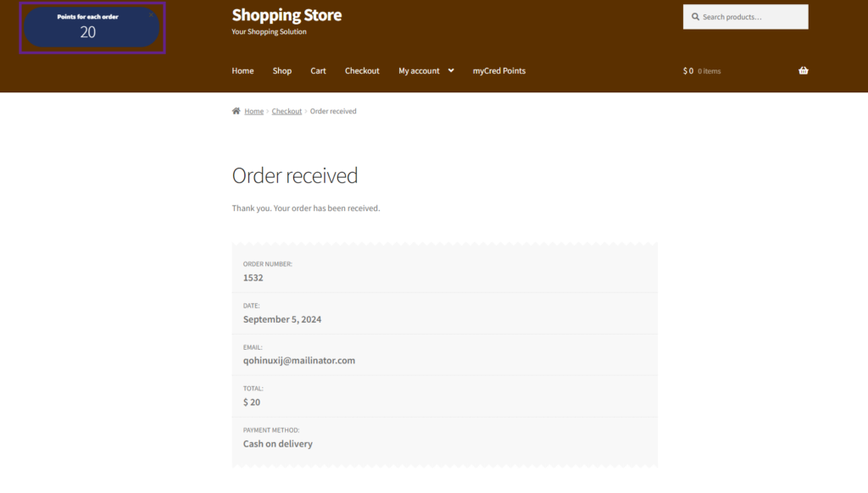Click the shopping basket cart icon

[803, 71]
